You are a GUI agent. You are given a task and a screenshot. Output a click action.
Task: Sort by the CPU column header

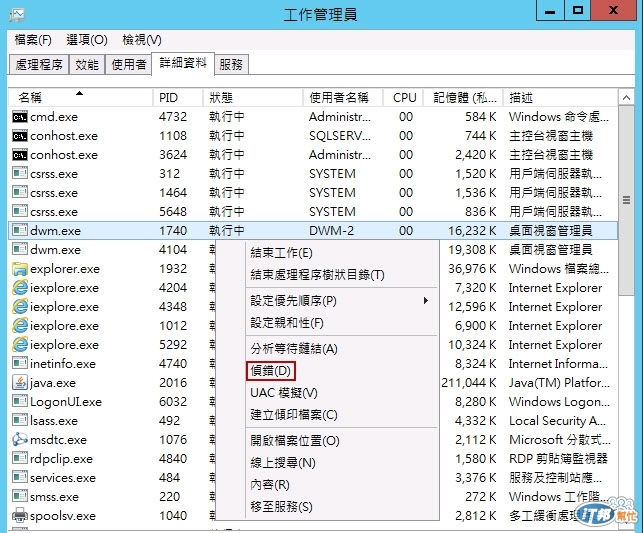point(404,98)
